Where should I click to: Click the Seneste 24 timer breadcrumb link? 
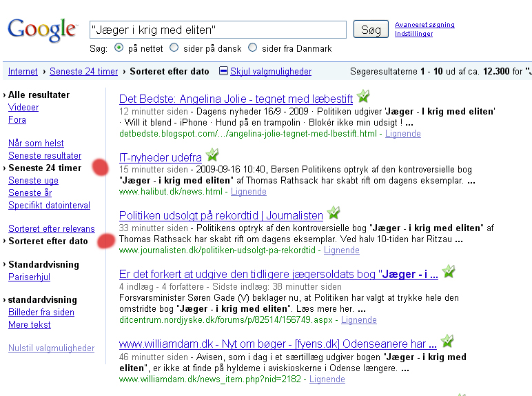[84, 71]
